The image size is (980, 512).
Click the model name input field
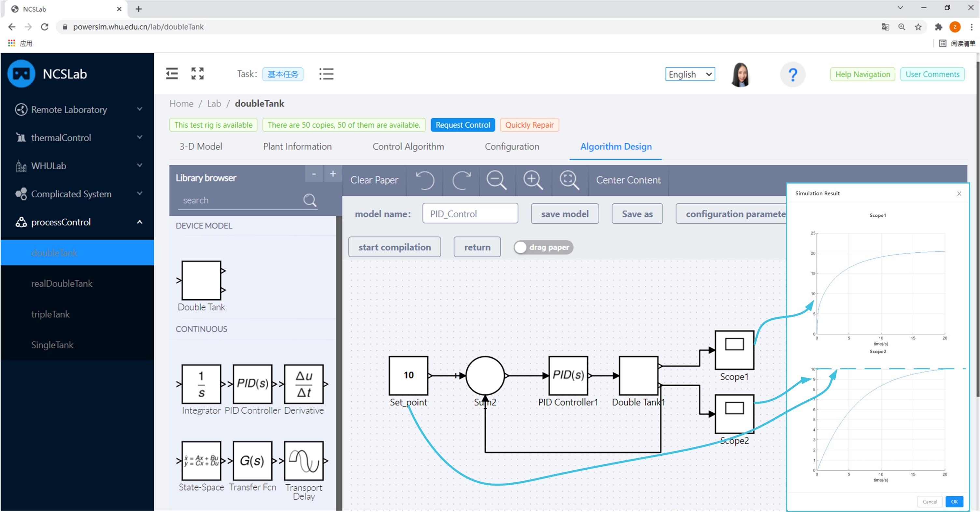click(x=470, y=214)
